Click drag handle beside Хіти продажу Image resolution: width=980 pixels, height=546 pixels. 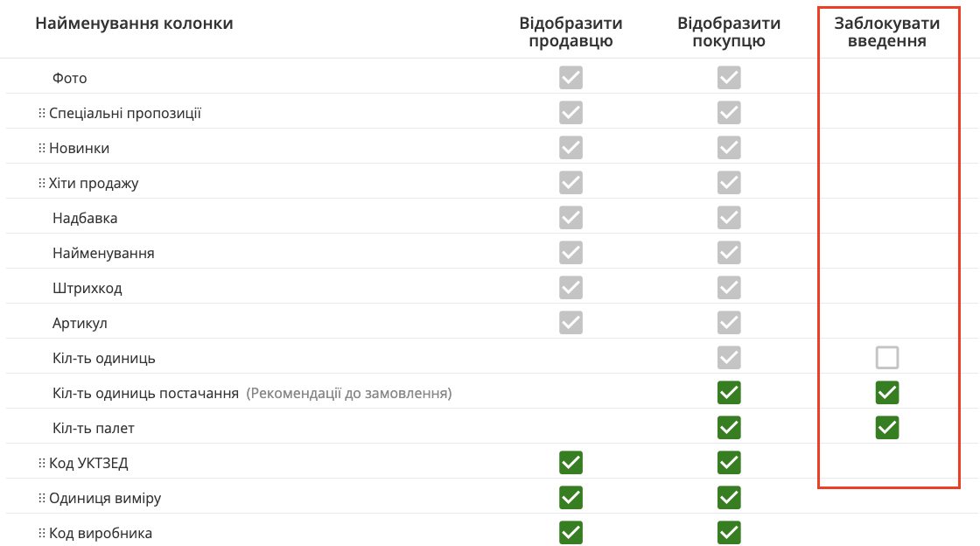(41, 183)
